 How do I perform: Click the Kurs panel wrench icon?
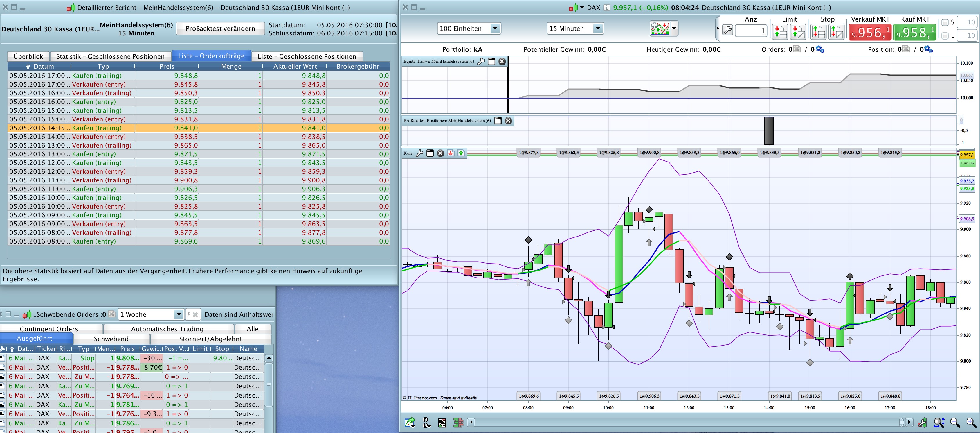pos(419,153)
